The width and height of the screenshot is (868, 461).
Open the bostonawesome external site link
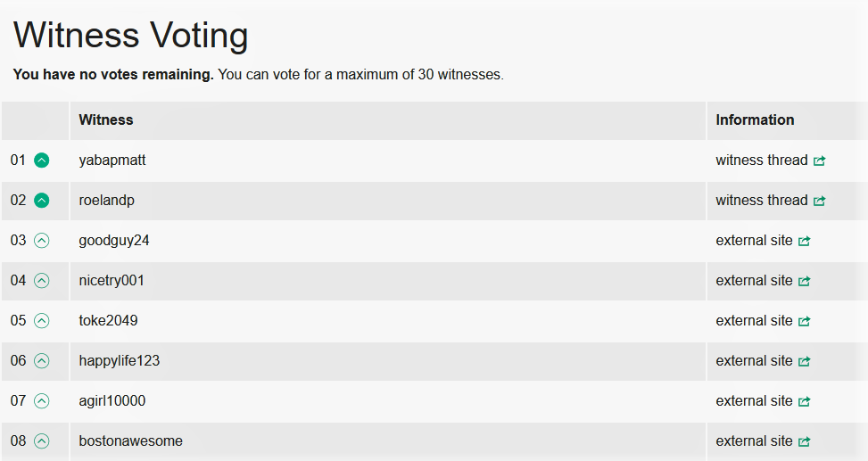[754, 441]
